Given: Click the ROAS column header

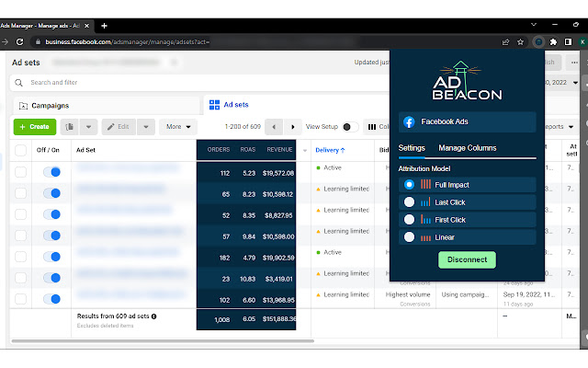Looking at the screenshot, I should 247,149.
